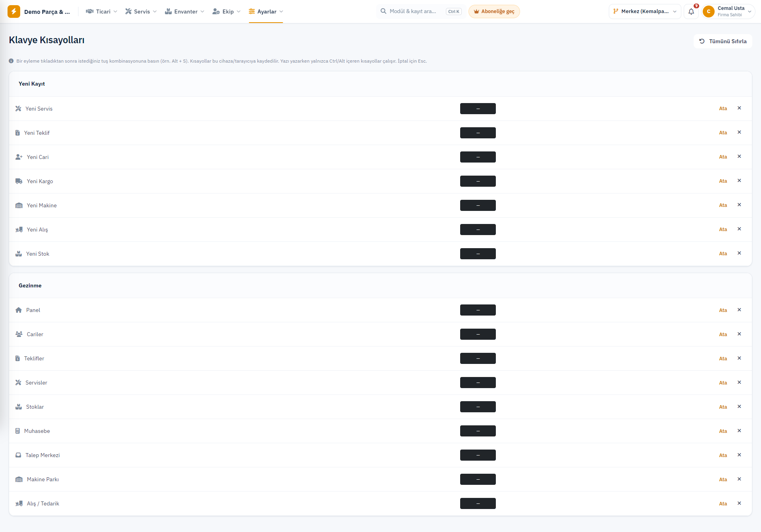Click the Muhasebe calculator icon
The height and width of the screenshot is (532, 761).
click(x=17, y=431)
